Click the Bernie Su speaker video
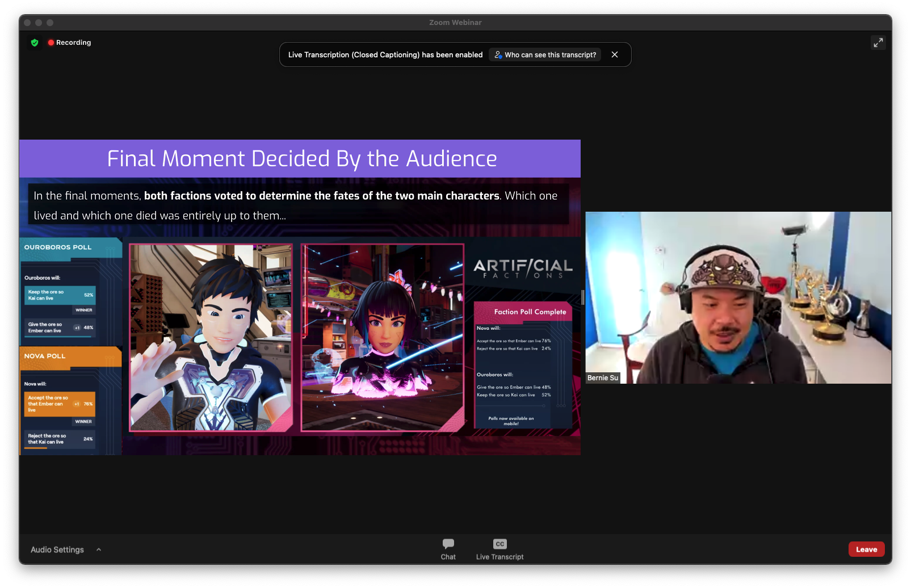The height and width of the screenshot is (588, 911). pyautogui.click(x=738, y=297)
